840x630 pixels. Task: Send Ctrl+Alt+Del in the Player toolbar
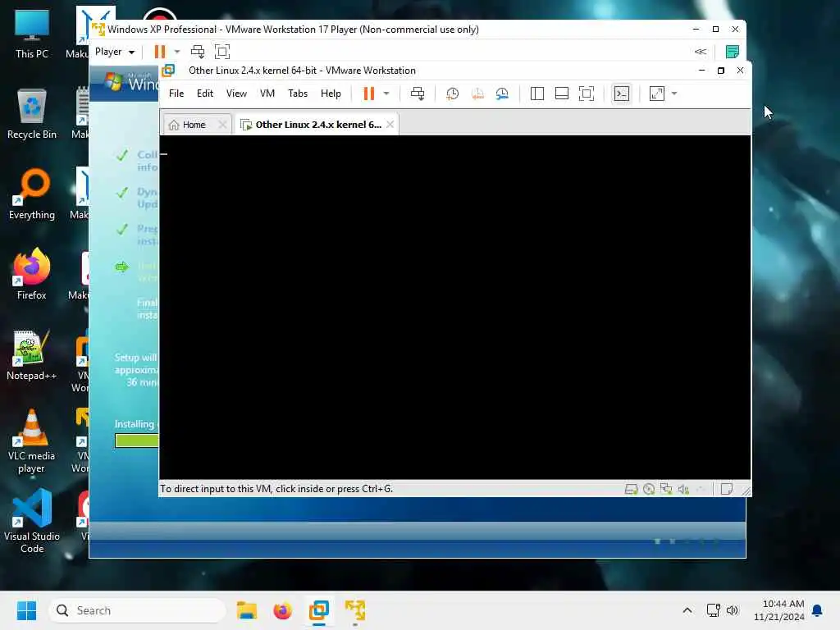(198, 52)
